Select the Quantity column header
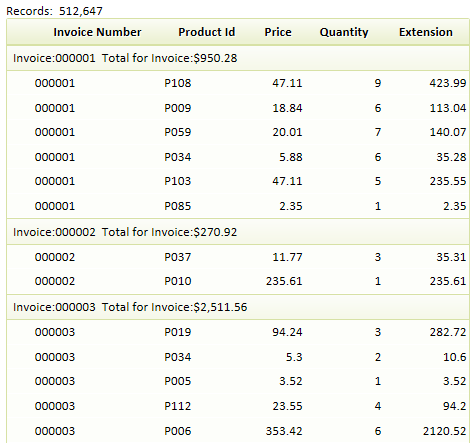The image size is (474, 443). 344,32
